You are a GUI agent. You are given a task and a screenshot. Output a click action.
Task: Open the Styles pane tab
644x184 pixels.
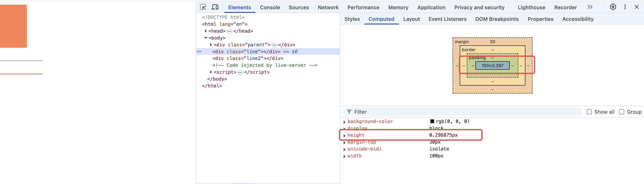(x=352, y=19)
